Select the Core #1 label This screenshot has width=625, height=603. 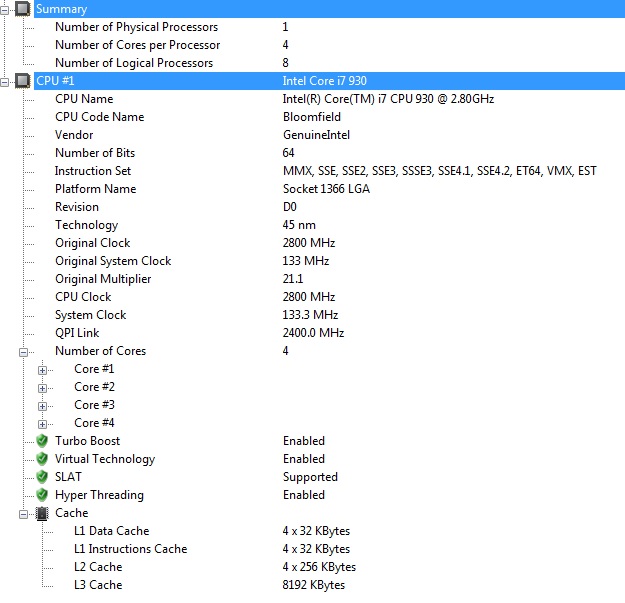[x=94, y=369]
